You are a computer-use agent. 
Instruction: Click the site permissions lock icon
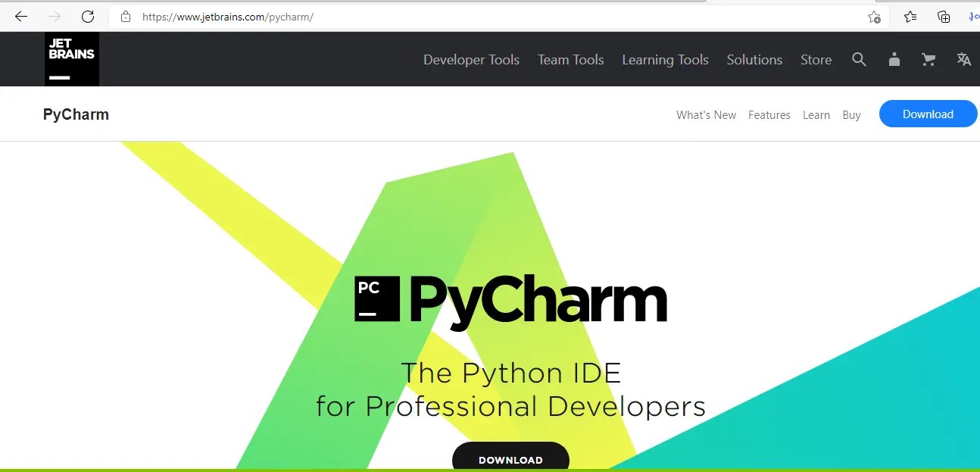pos(126,16)
